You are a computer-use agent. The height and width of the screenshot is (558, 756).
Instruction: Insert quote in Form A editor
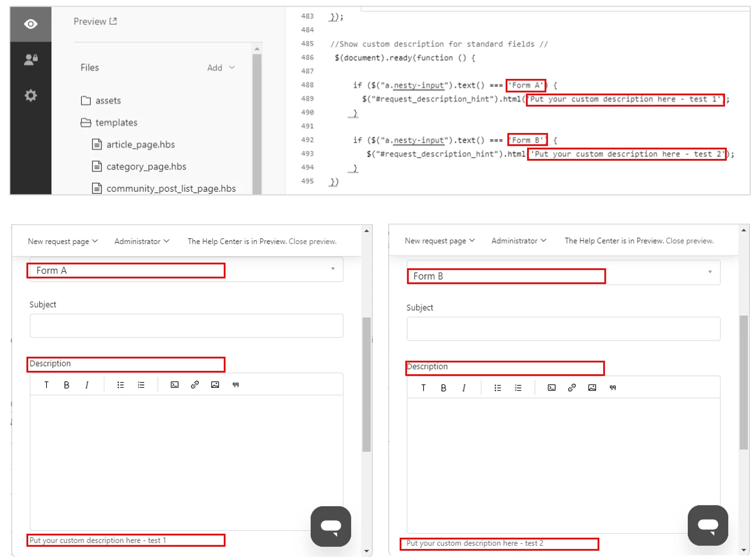click(x=236, y=385)
